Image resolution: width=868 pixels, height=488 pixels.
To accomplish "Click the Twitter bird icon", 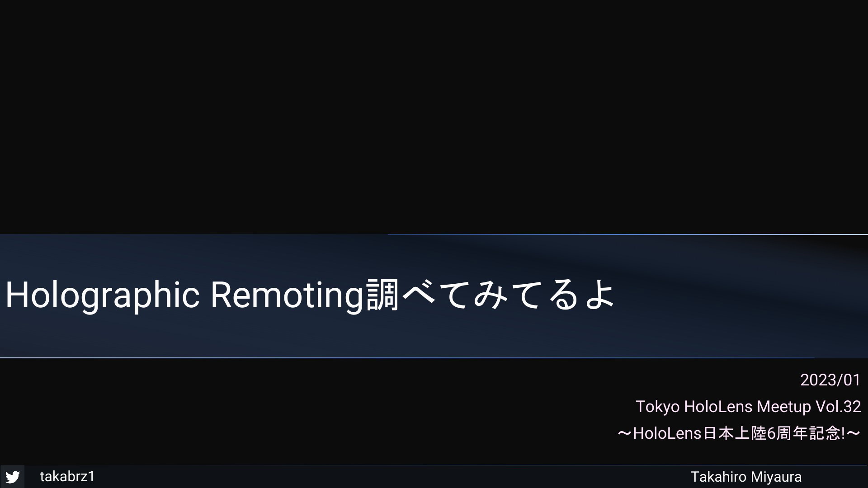I will click(x=13, y=477).
